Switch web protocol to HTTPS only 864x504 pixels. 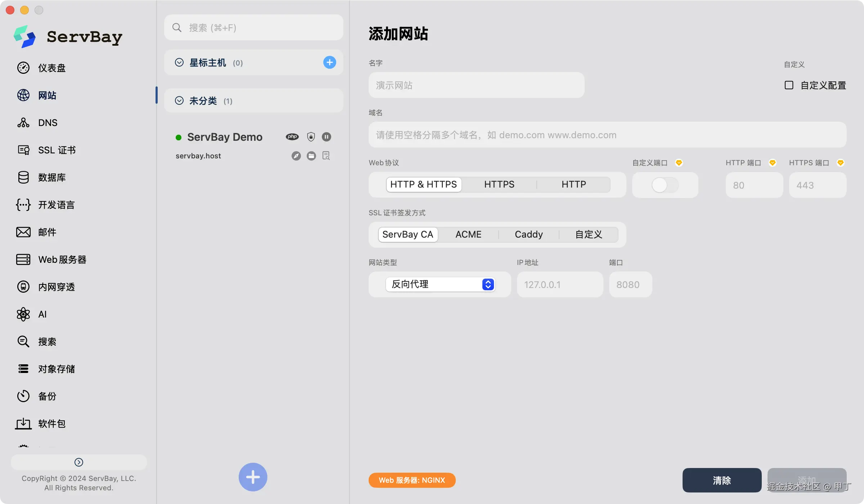tap(499, 184)
